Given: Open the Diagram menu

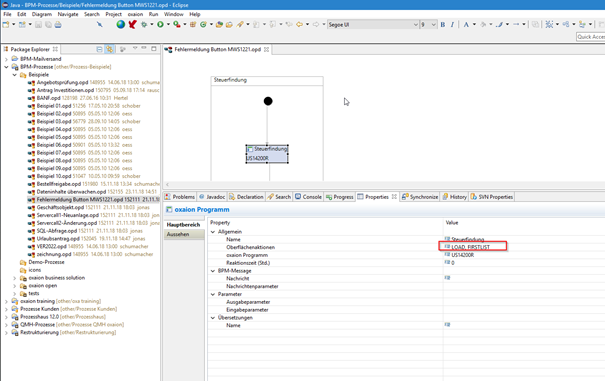Looking at the screenshot, I should [x=42, y=14].
